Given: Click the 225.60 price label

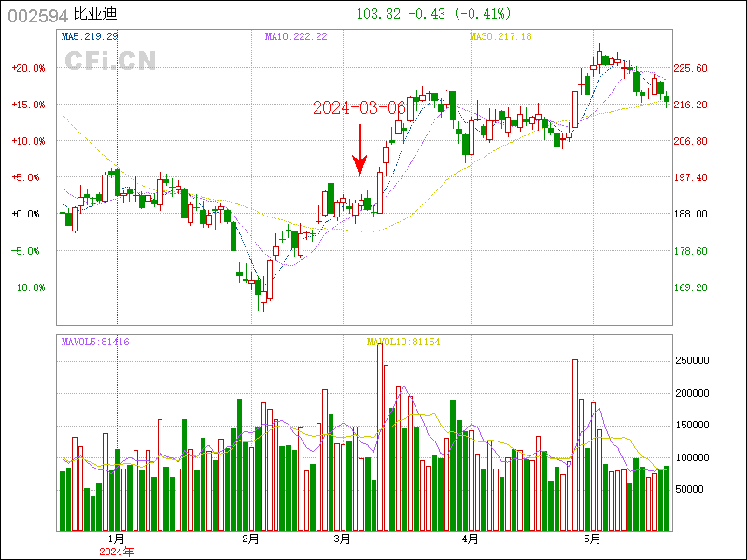Looking at the screenshot, I should coord(691,68).
